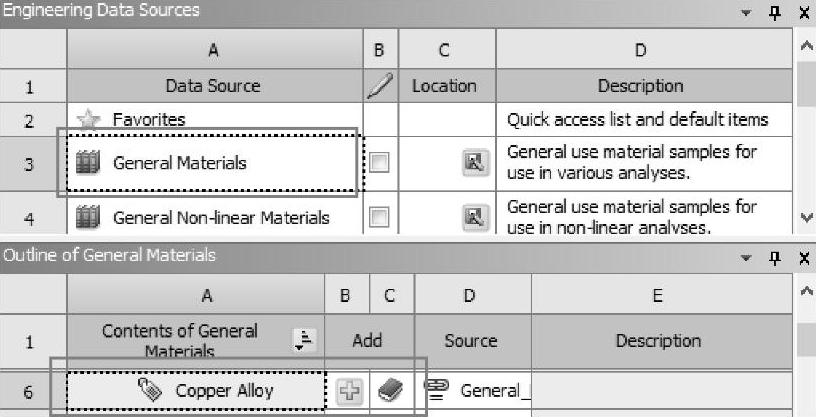Enable edit checkbox for General Materials
Image resolution: width=816 pixels, height=417 pixels.
379,164
